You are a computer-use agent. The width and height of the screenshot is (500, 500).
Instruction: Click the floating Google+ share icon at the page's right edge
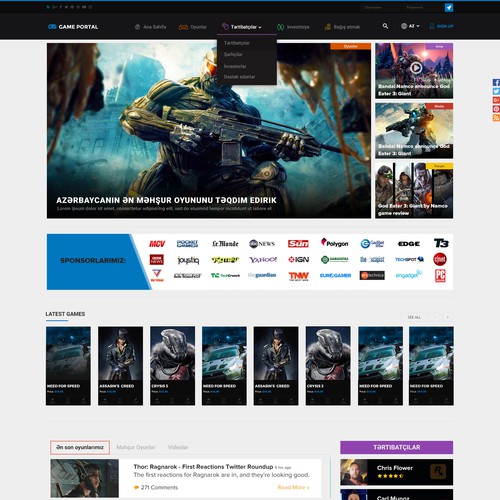(x=496, y=100)
